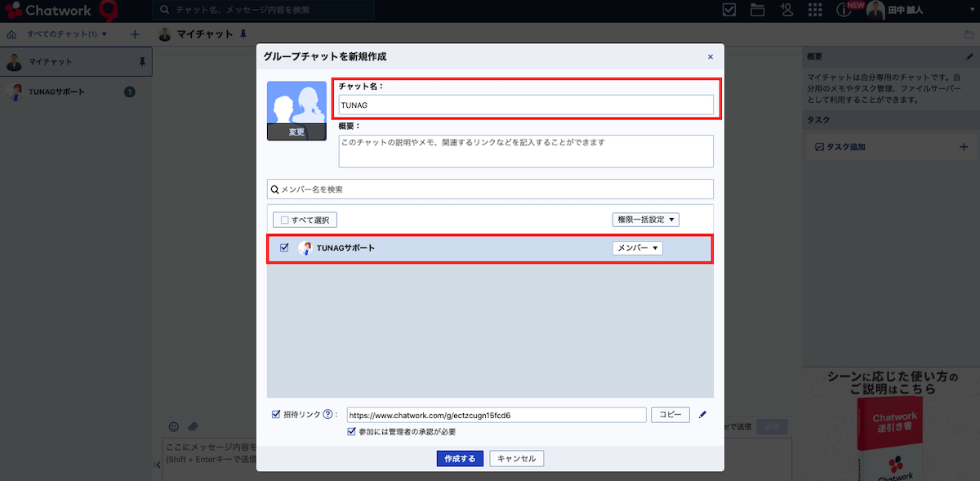Close the グループチャットを新規作成 dialog

tap(710, 56)
